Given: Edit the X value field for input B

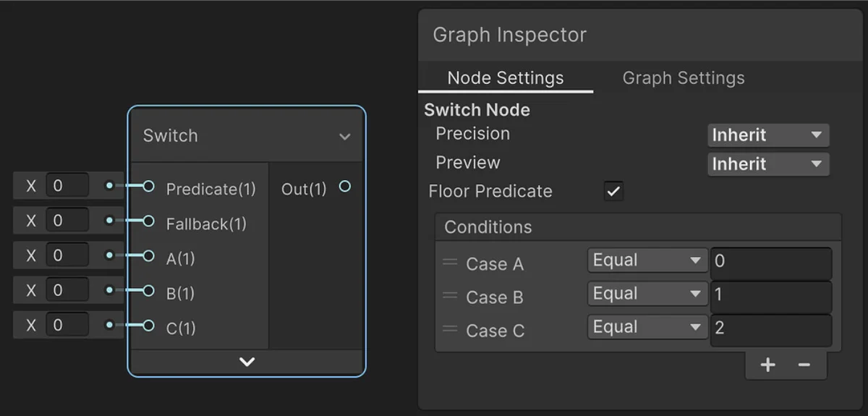Looking at the screenshot, I should (68, 290).
